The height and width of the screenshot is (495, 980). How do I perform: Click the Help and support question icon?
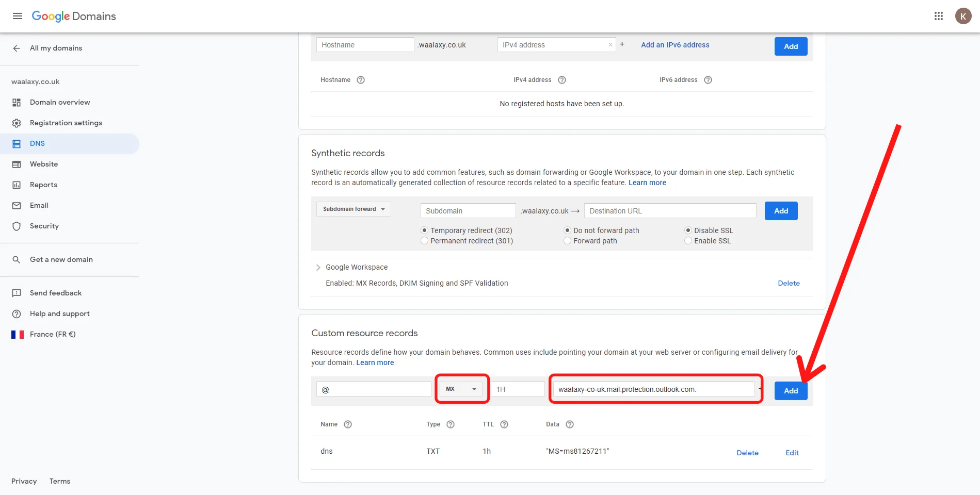pyautogui.click(x=17, y=314)
